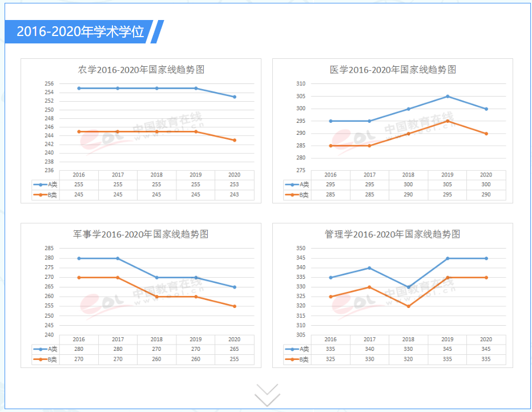Screen dimensions: 532x412
Task: Click the 2020 column header in 医学 table
Action: click(x=486, y=175)
